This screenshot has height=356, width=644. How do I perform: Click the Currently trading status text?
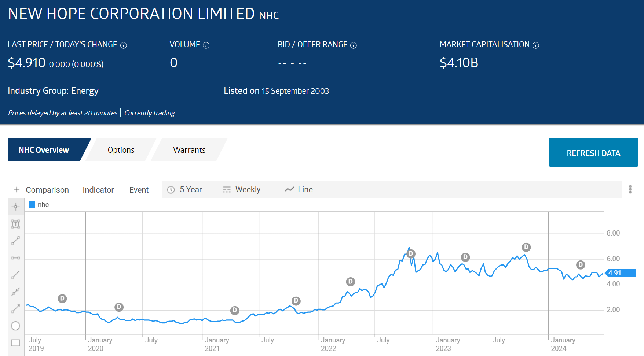tap(150, 113)
